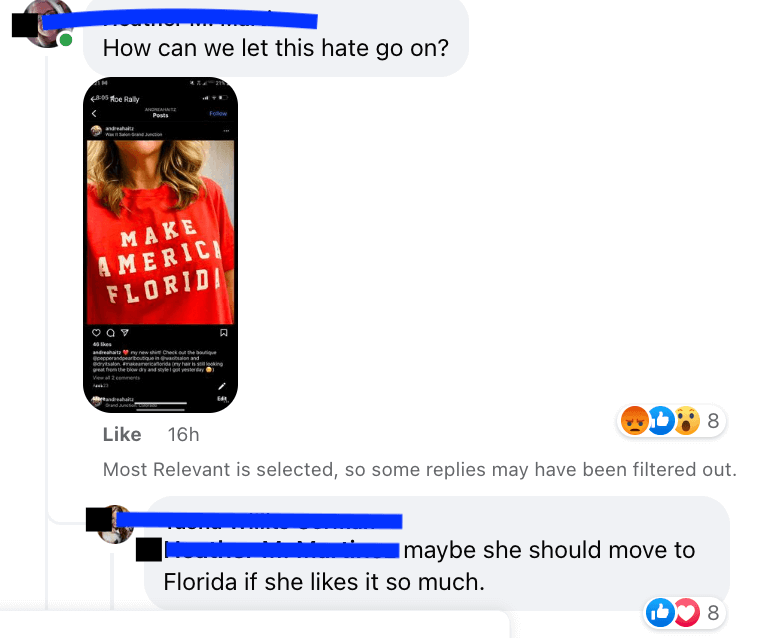Open the 16h timestamp link
The image size is (780, 638).
tap(184, 435)
